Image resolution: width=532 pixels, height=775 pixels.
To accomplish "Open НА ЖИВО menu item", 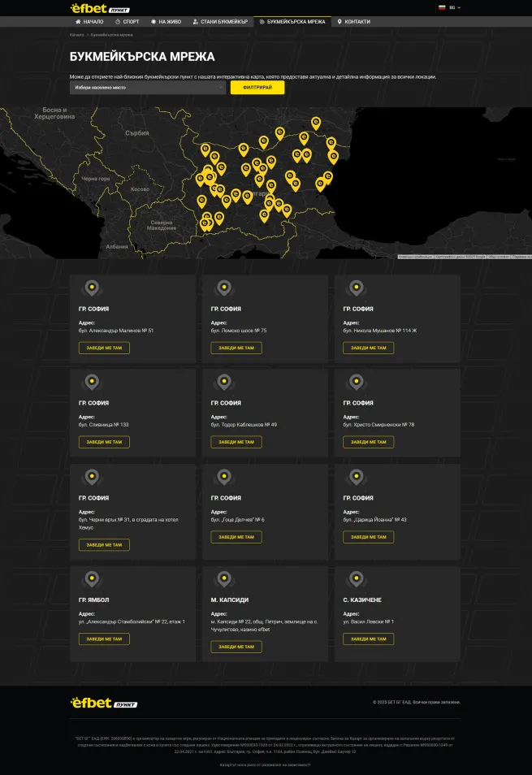I will click(x=166, y=22).
